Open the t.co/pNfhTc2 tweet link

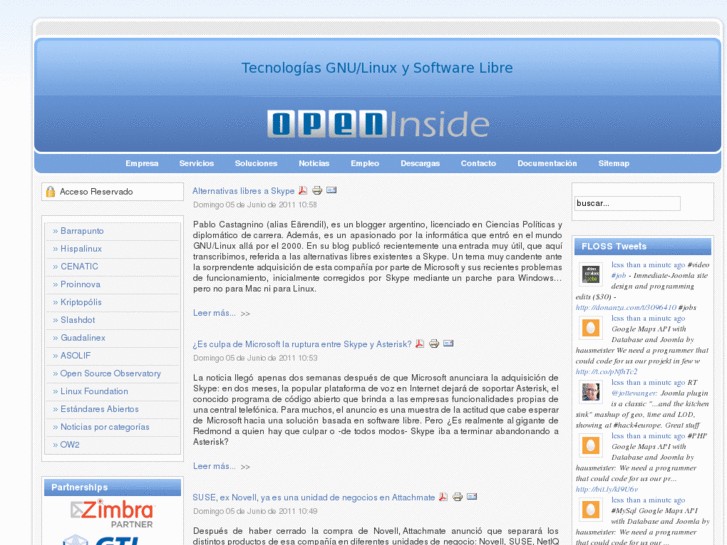tap(606, 372)
